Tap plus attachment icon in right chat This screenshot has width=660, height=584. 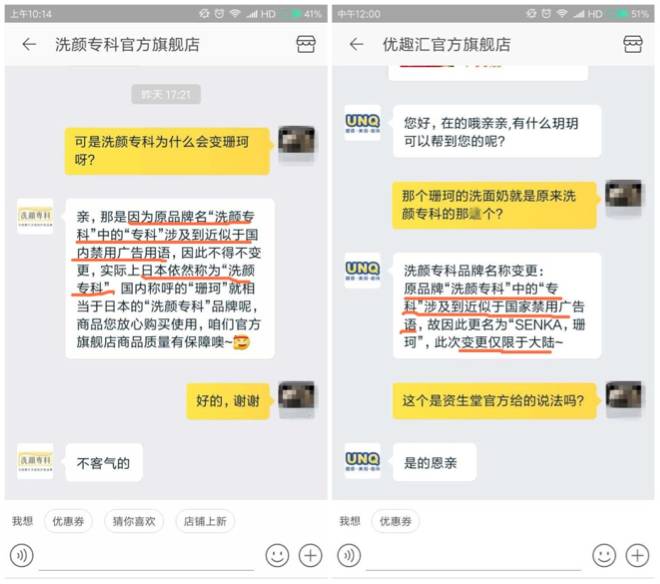637,556
